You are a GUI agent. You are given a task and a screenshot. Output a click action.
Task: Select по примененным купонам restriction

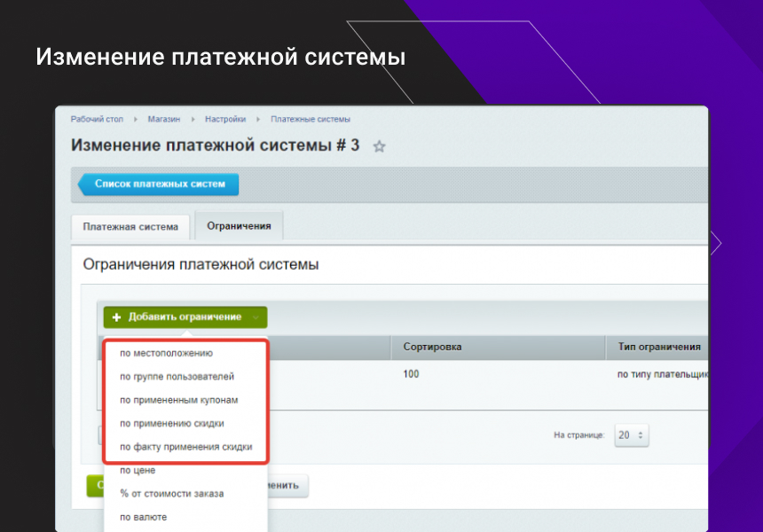point(178,400)
